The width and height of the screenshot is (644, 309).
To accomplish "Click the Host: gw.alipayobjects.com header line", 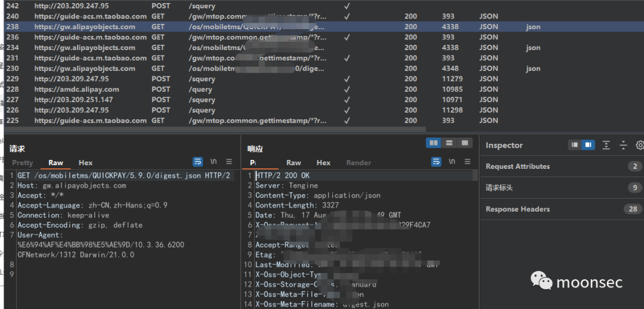I will tap(72, 186).
